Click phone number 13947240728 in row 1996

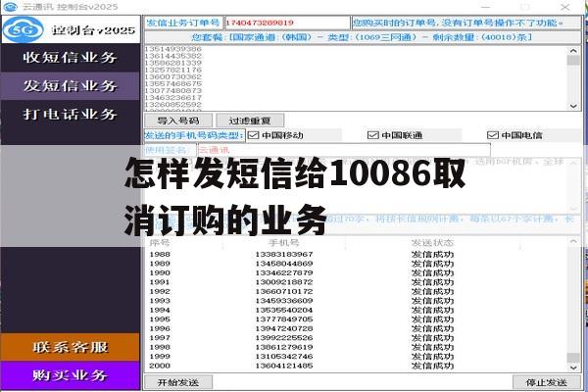[284, 328]
